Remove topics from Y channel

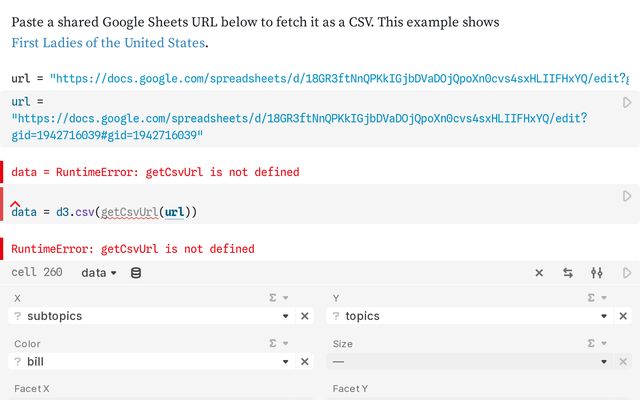pos(623,316)
